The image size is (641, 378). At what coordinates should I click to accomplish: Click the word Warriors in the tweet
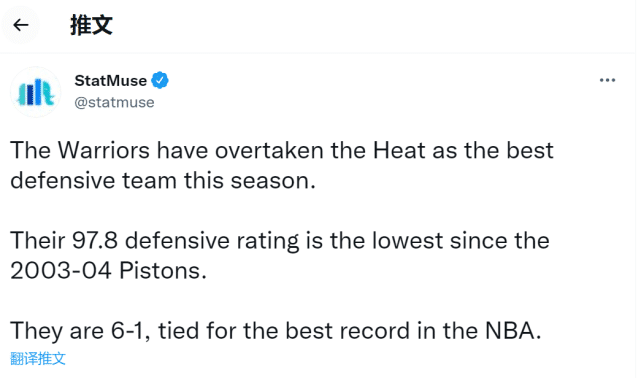[104, 150]
